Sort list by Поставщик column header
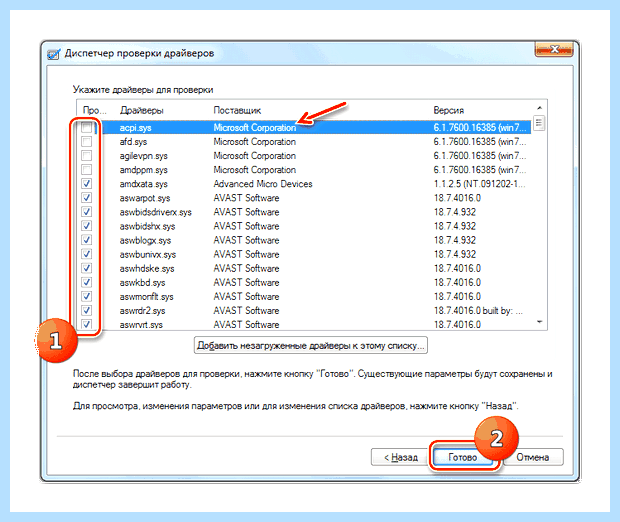This screenshot has width=620, height=522. 237,110
